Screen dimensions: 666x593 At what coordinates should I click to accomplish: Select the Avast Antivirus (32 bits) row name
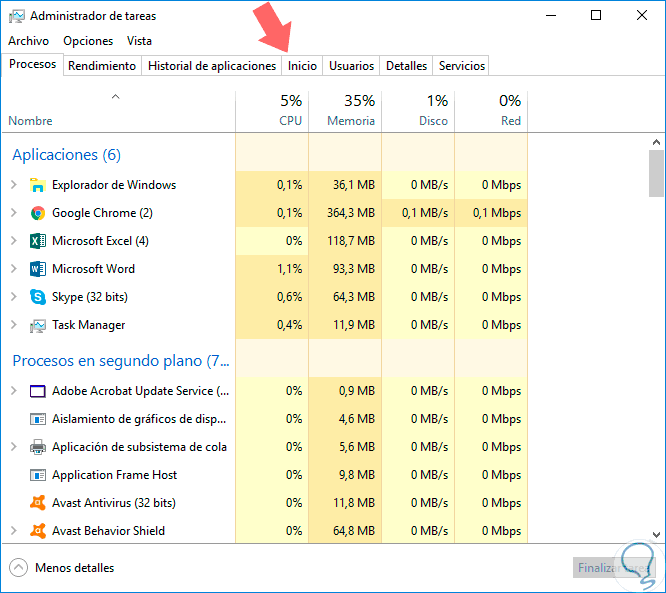click(114, 503)
